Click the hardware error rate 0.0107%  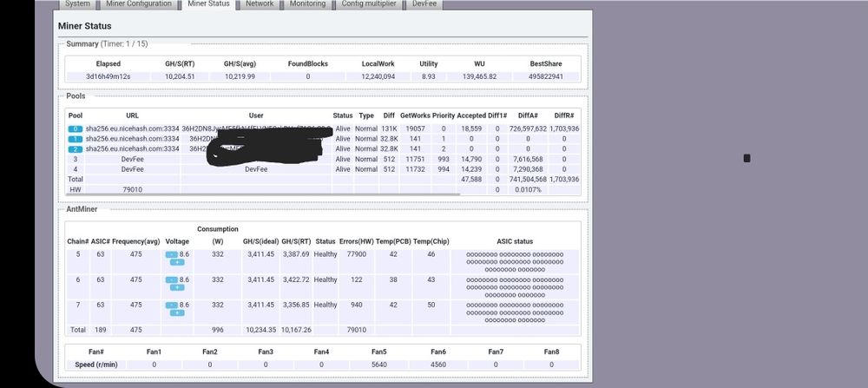tap(528, 189)
